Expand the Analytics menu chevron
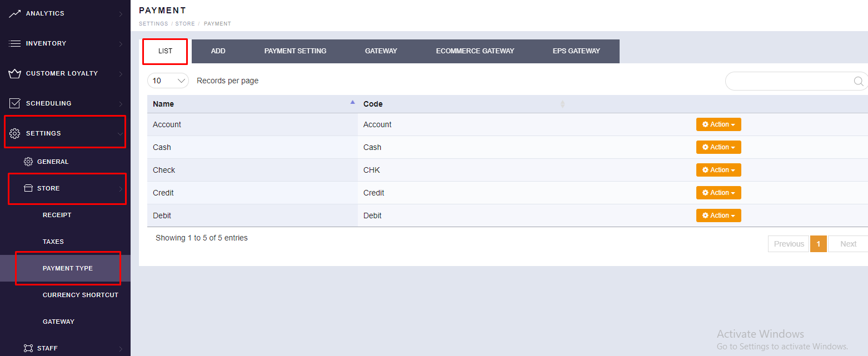This screenshot has height=356, width=868. pyautogui.click(x=121, y=13)
